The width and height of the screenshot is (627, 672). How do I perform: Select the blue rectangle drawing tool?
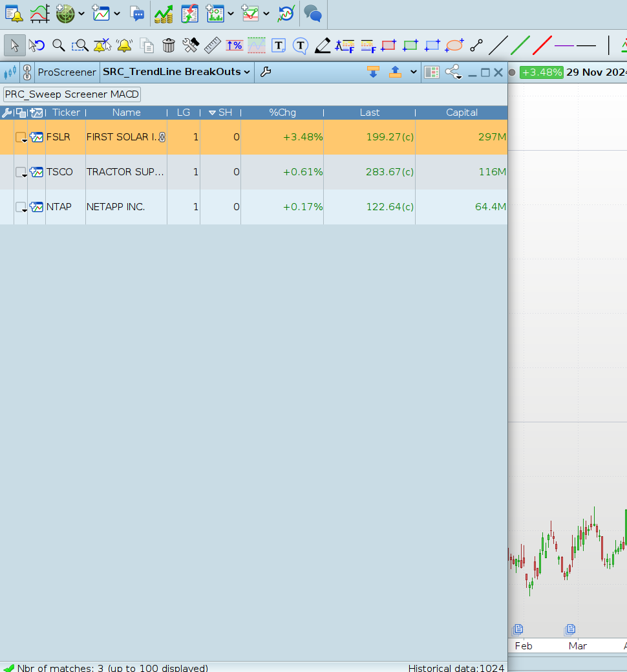tap(432, 45)
